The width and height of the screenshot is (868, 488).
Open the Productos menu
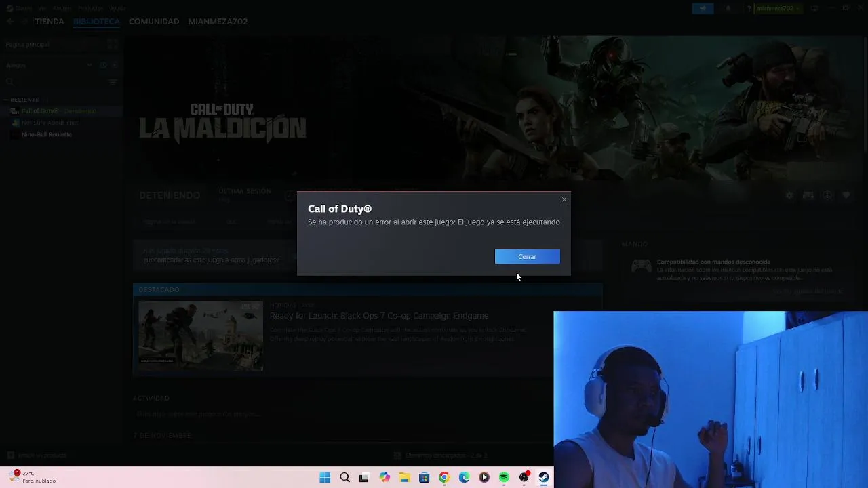(x=90, y=8)
